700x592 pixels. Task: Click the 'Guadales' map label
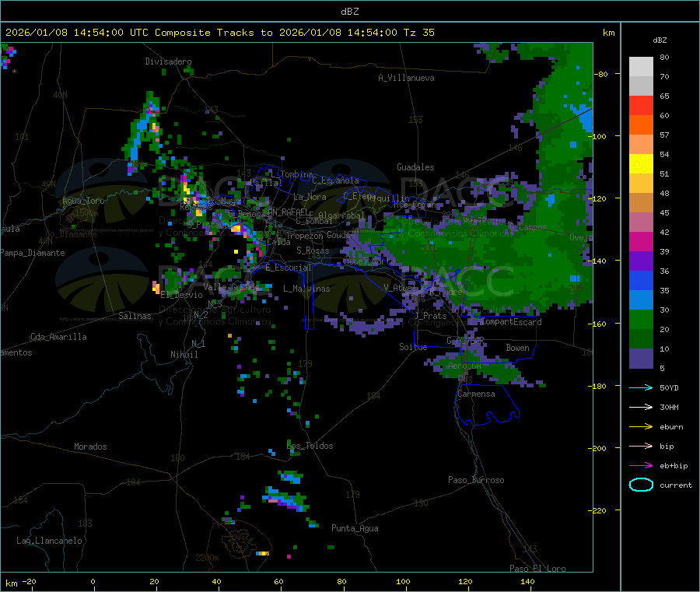tap(415, 167)
